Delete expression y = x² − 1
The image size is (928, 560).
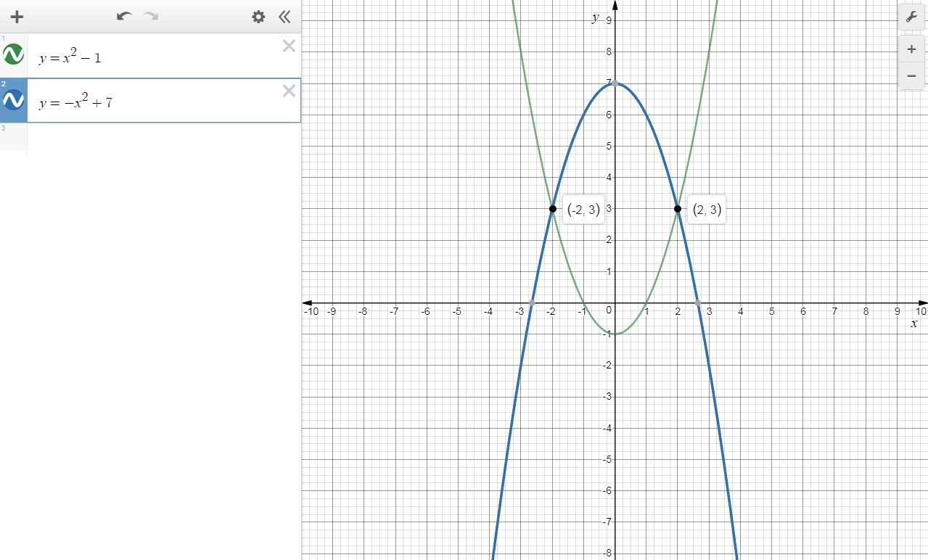tap(289, 46)
